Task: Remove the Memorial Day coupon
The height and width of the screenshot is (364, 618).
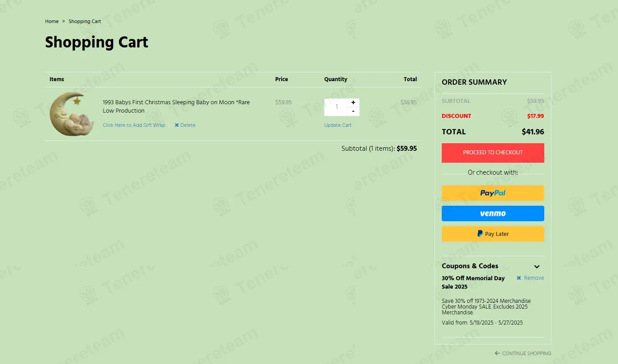Action: click(x=530, y=278)
